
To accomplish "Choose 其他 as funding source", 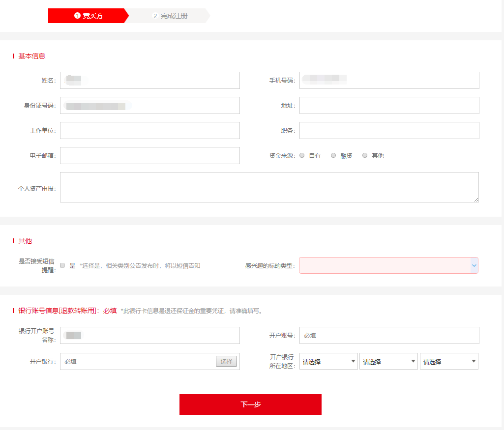I will [x=365, y=155].
